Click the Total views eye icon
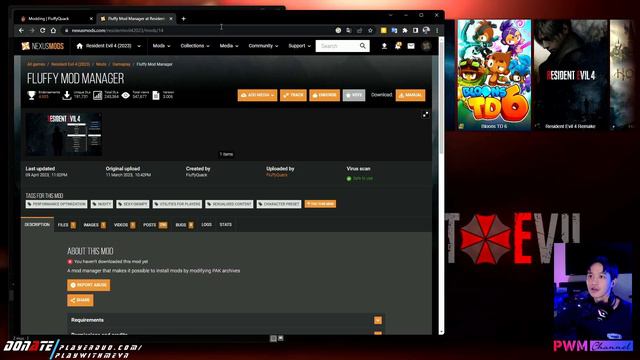Image resolution: width=640 pixels, height=360 pixels. tap(126, 95)
